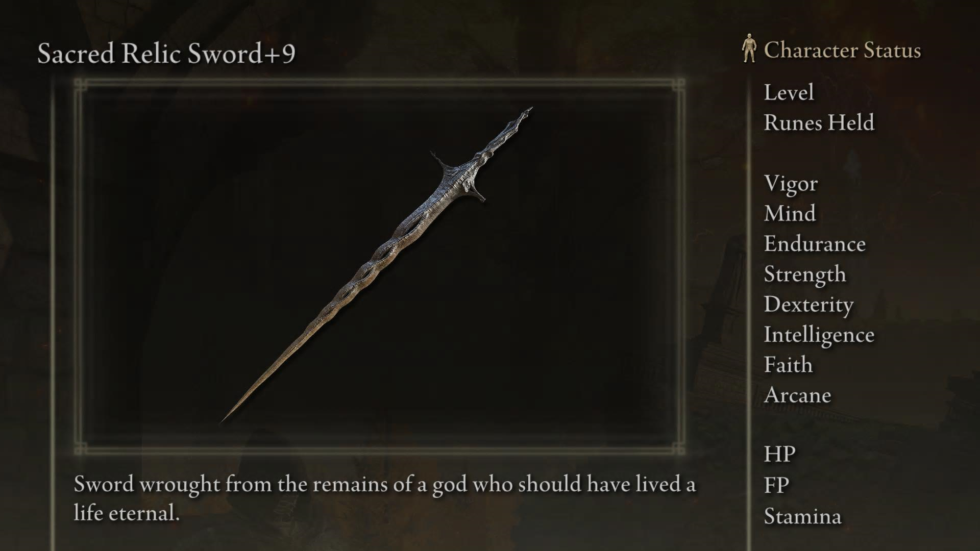980x551 pixels.
Task: Choose the Vigor attribute
Action: [x=791, y=184]
